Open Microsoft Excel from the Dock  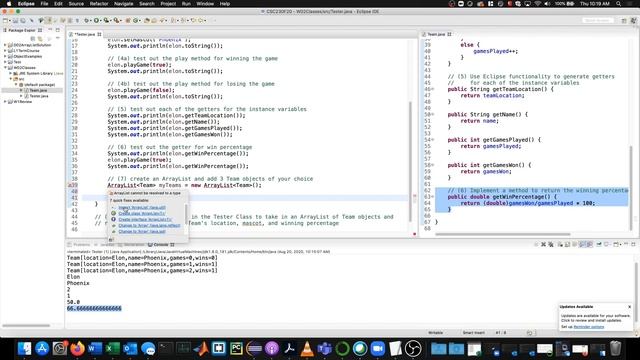pyautogui.click(x=112, y=348)
